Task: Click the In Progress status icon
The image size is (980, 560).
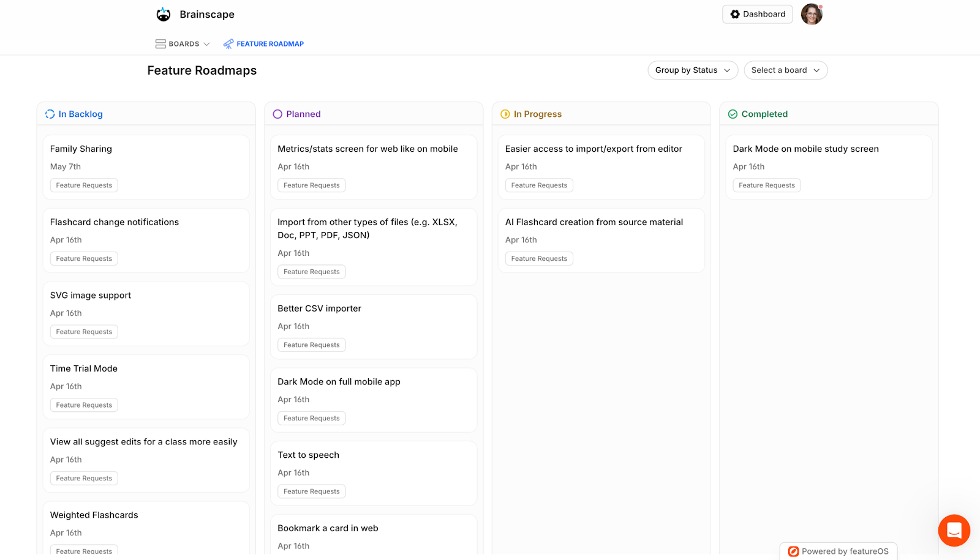Action: (x=505, y=114)
